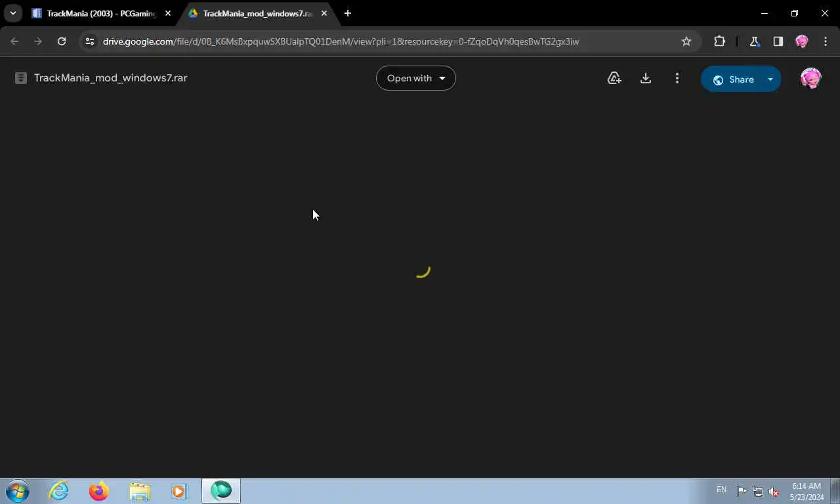Toggle the browser side panel
Viewport: 840px width, 504px height.
click(x=778, y=41)
